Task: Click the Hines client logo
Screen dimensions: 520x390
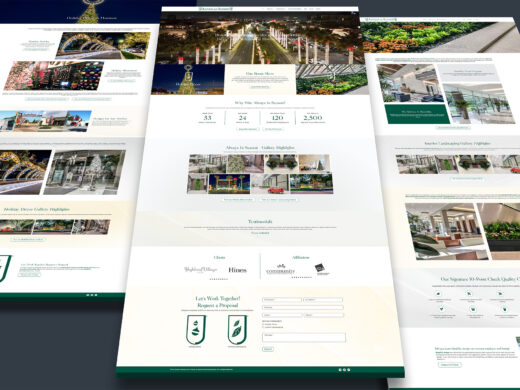Action: (237, 270)
